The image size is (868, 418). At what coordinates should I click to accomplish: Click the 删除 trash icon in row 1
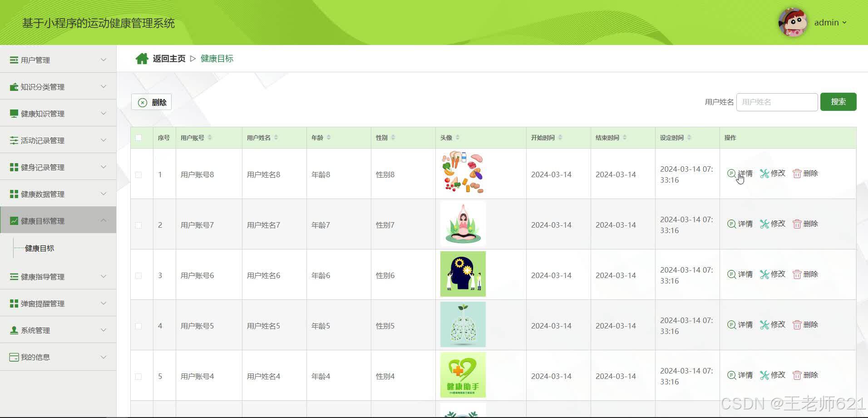coord(797,174)
